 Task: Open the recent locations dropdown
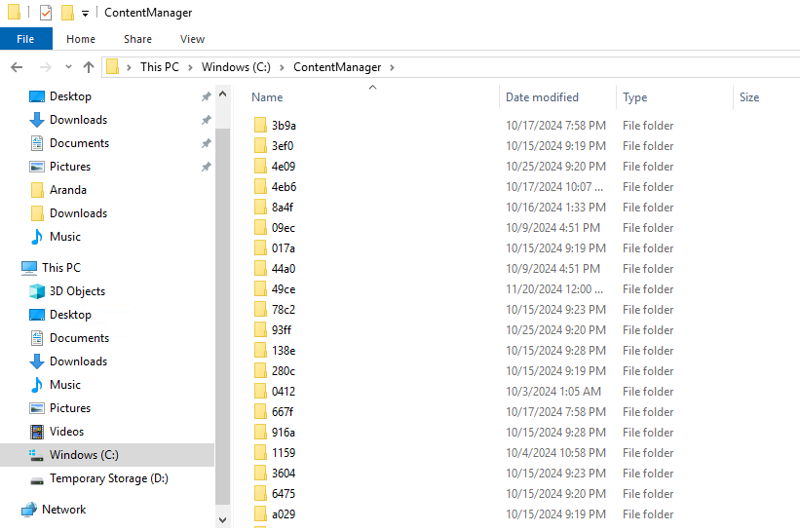coord(69,67)
